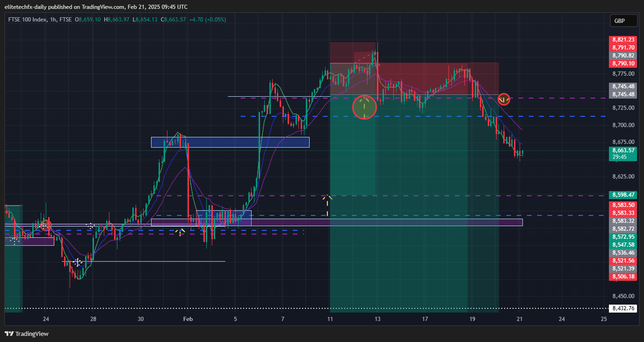Click the red 8,821.23 price label

coord(622,40)
